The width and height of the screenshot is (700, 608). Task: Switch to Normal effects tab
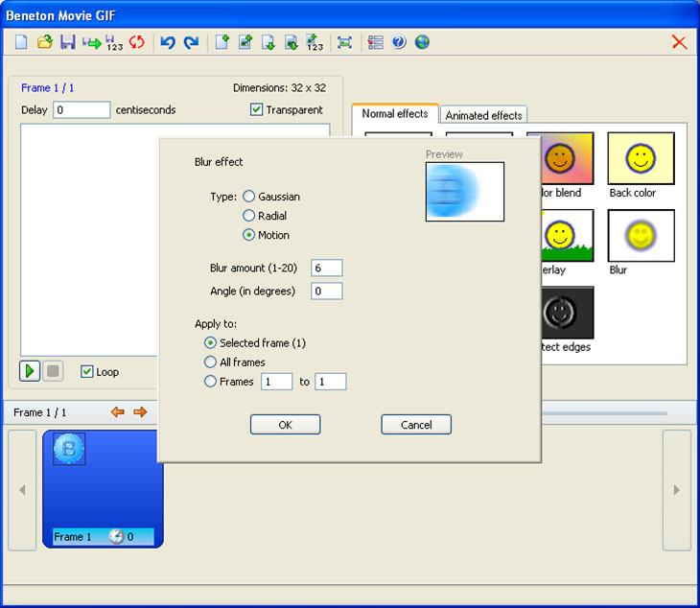[395, 114]
